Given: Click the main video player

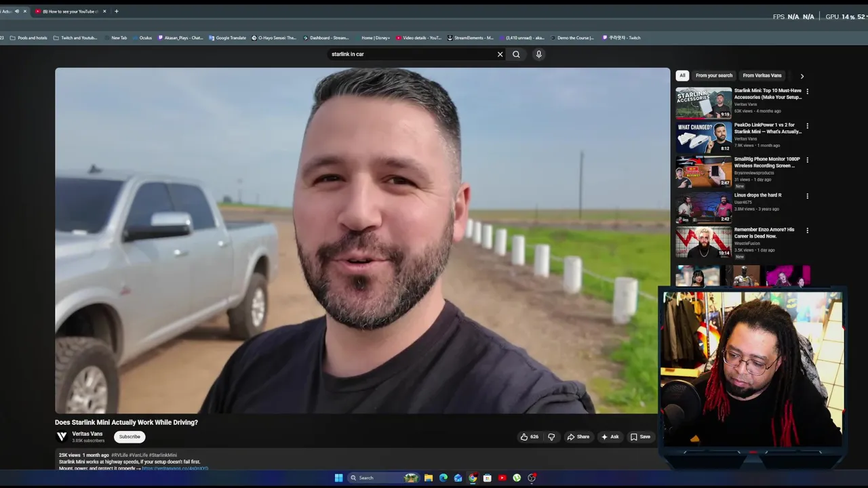Looking at the screenshot, I should point(362,241).
